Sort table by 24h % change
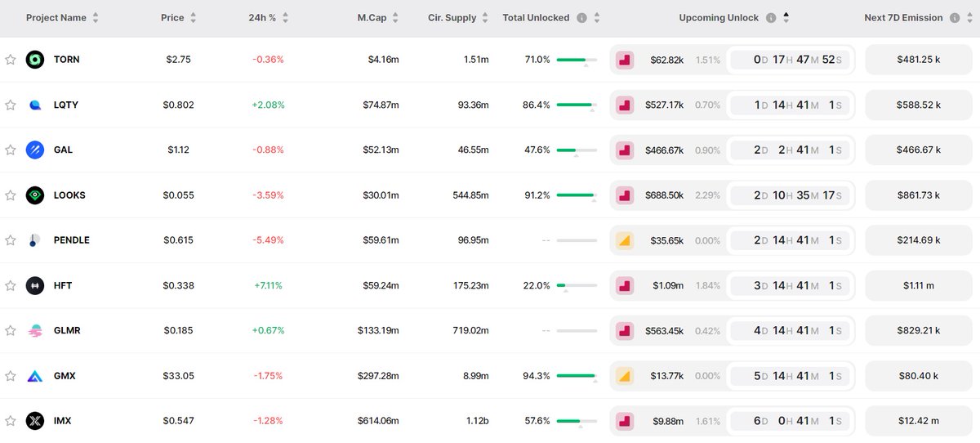Viewport: 980px width, 443px height. (x=285, y=18)
